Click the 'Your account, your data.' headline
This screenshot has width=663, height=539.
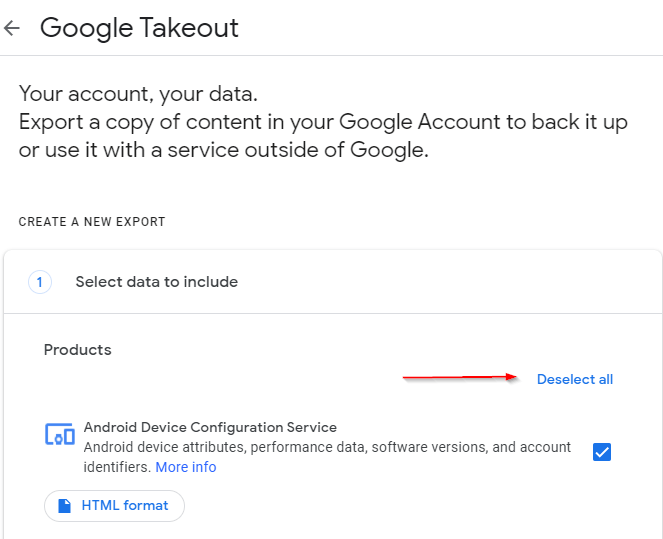138,94
